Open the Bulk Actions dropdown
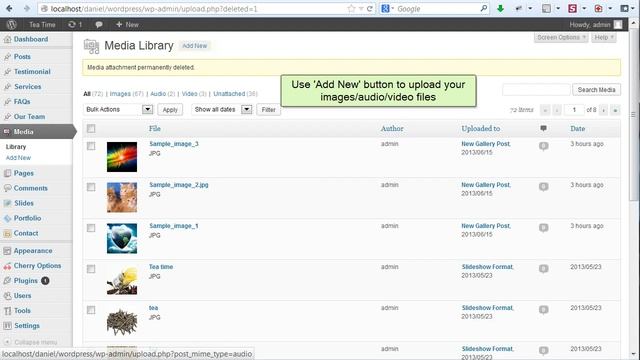 point(118,109)
